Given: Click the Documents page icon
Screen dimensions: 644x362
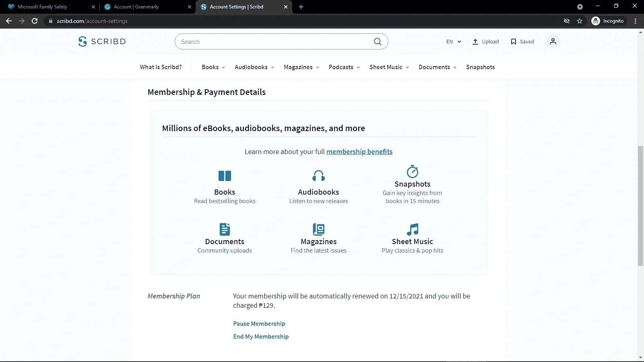Looking at the screenshot, I should (x=225, y=229).
